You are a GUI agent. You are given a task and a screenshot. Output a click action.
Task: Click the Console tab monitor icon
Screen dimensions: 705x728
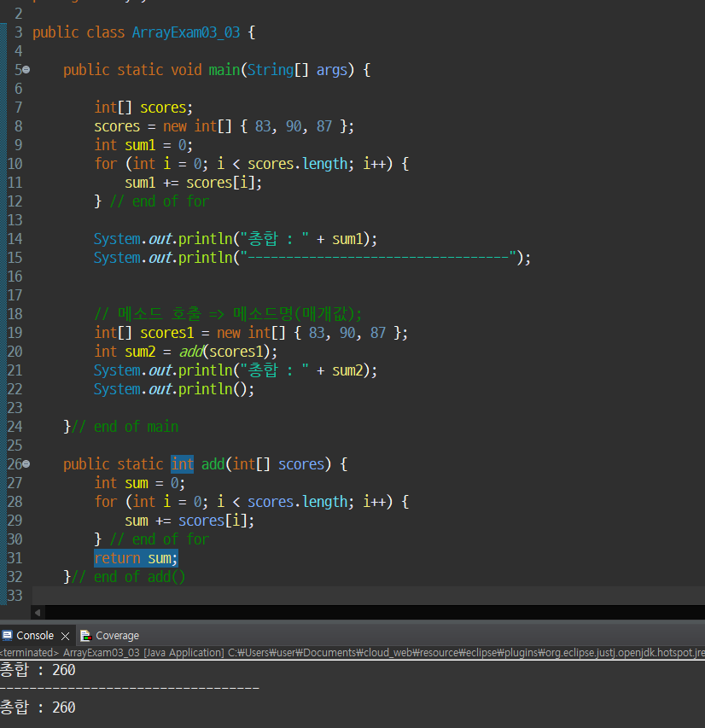(x=8, y=635)
